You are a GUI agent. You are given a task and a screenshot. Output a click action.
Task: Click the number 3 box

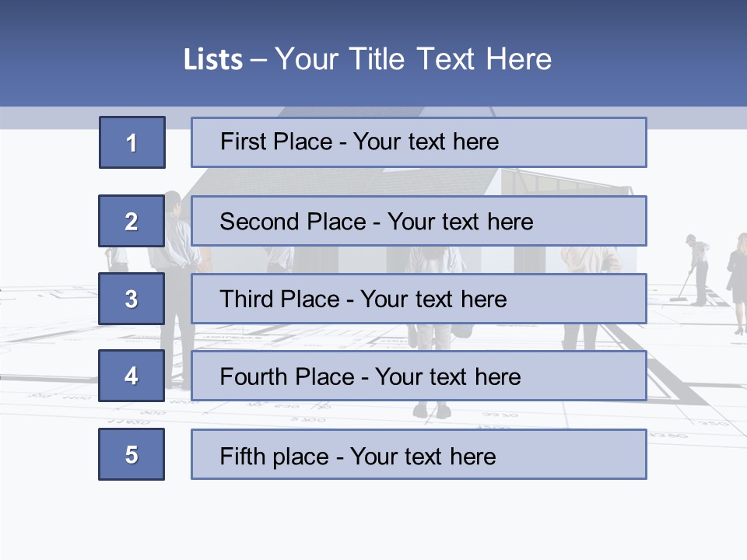(x=132, y=299)
